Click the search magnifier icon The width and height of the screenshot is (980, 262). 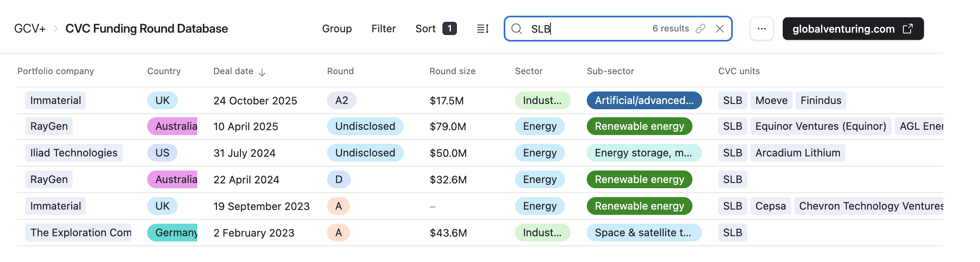click(x=517, y=29)
